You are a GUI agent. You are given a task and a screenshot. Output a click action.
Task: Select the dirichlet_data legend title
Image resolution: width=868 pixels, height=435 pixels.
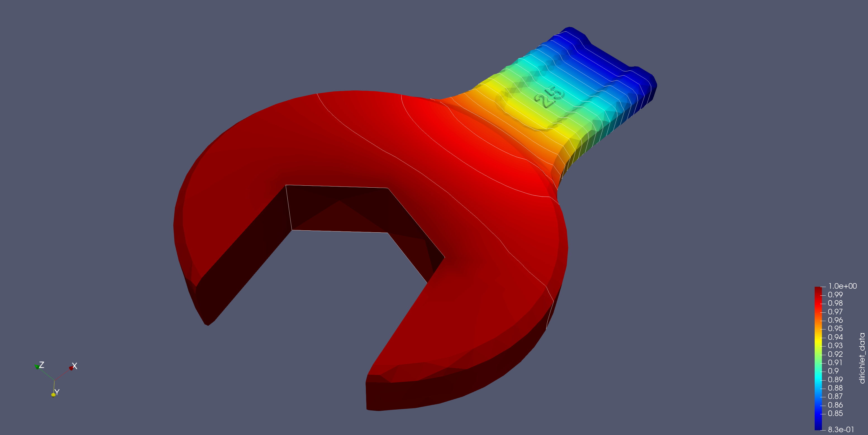click(x=862, y=358)
